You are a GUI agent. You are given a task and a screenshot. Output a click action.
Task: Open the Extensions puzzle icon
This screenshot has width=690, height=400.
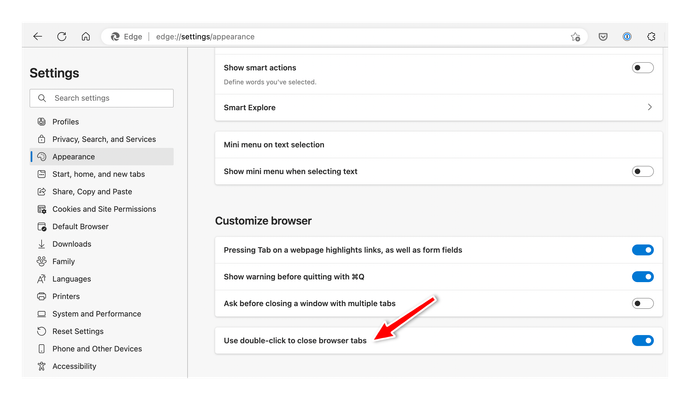651,37
